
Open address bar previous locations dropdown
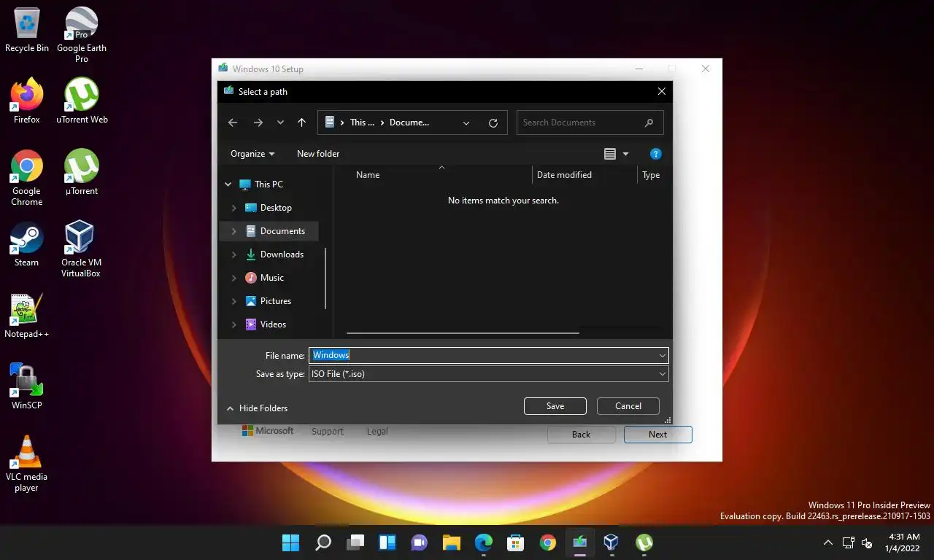[466, 122]
